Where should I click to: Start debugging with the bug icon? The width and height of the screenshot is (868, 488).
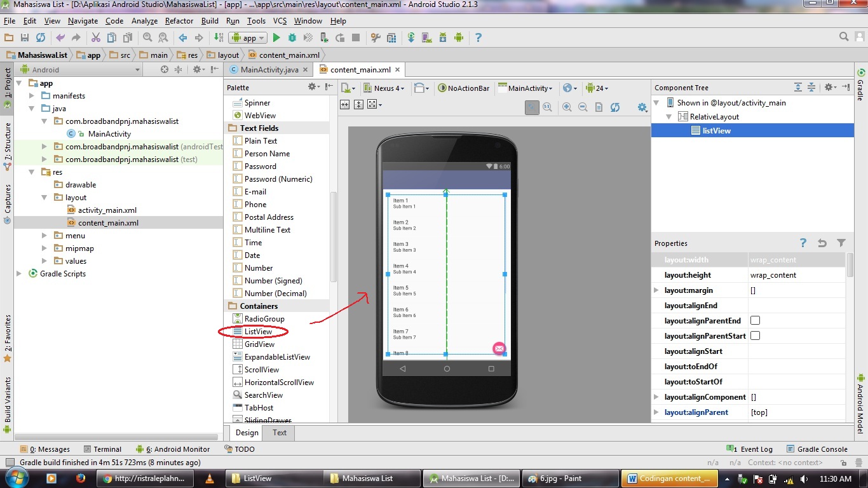tap(292, 37)
